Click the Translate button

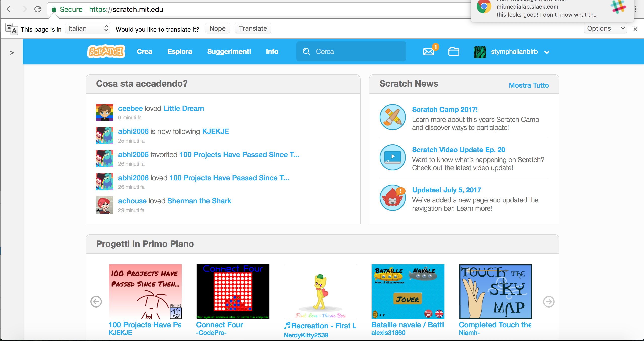point(253,28)
